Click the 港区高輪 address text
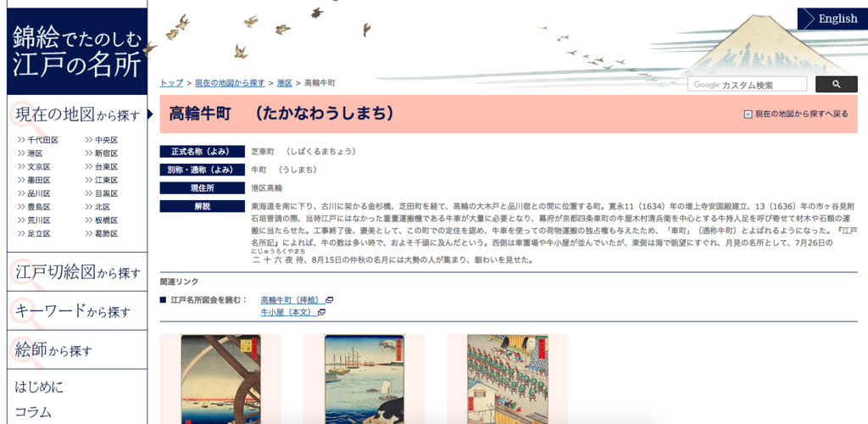 click(267, 188)
